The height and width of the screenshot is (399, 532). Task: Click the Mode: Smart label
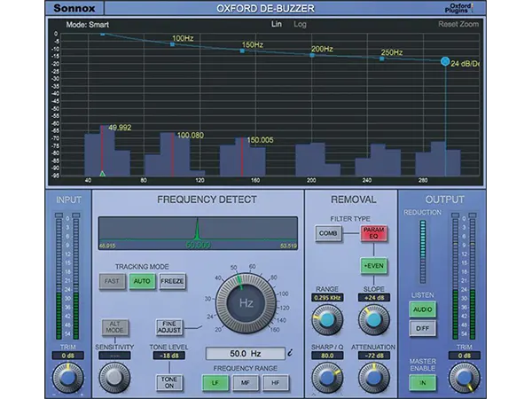point(88,25)
